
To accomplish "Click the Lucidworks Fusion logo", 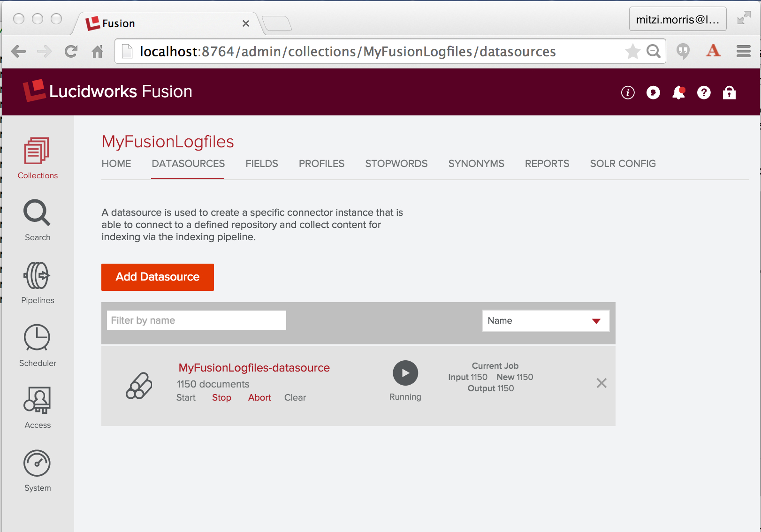I will click(107, 91).
